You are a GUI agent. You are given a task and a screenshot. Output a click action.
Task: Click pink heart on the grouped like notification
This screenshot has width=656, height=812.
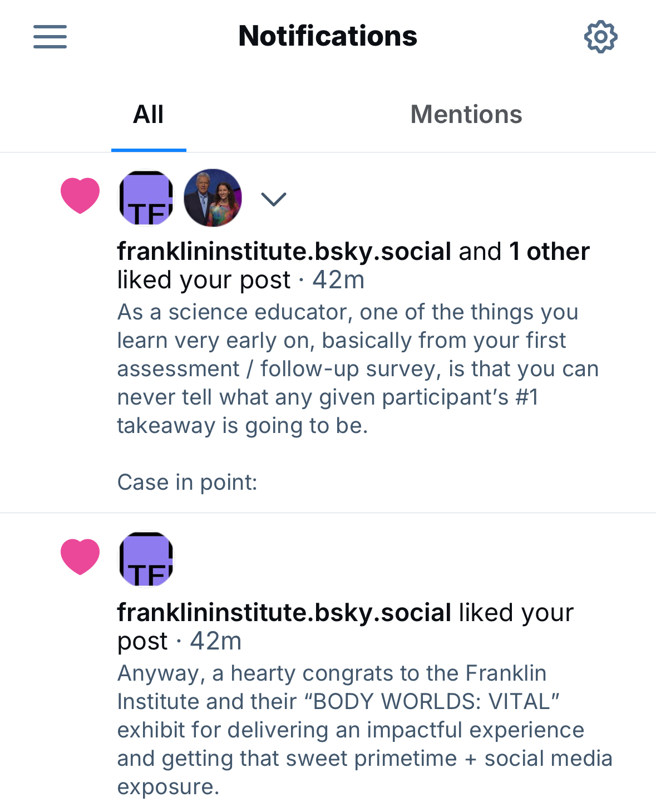pos(80,195)
